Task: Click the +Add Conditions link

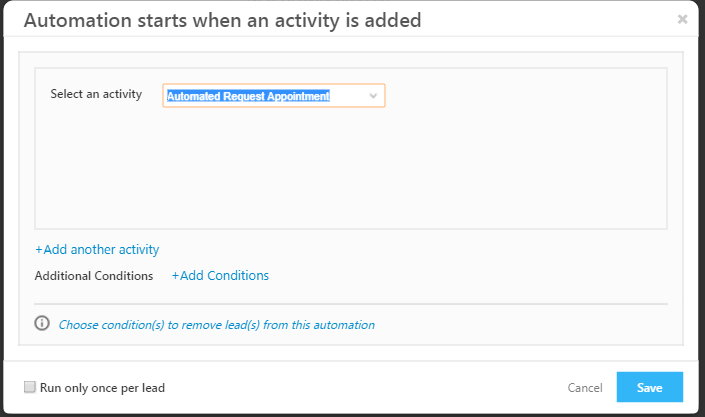Action: pyautogui.click(x=220, y=275)
